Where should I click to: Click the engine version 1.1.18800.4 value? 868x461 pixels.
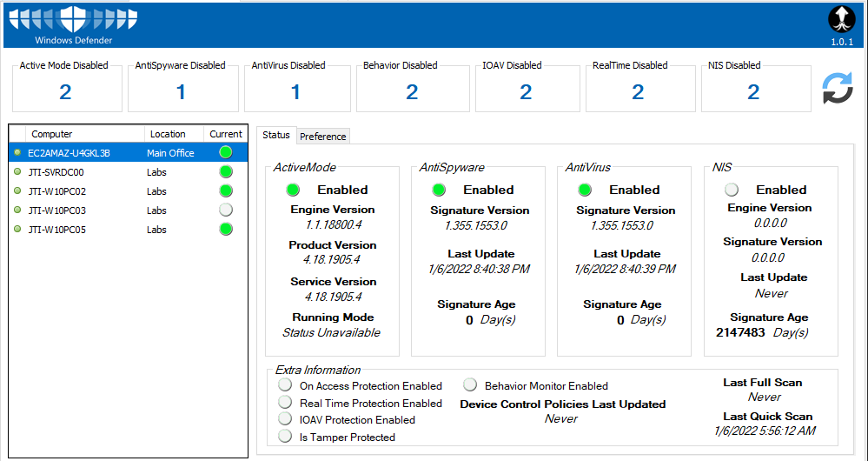(x=333, y=224)
